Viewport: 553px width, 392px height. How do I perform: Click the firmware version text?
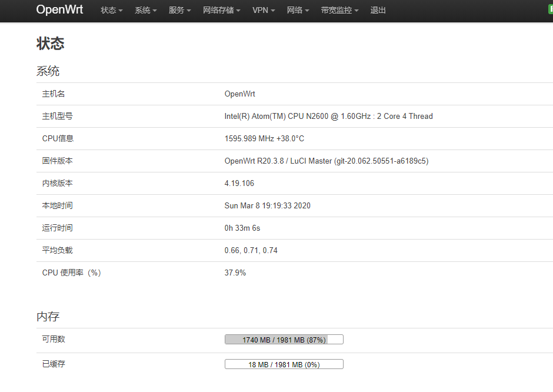coord(326,161)
